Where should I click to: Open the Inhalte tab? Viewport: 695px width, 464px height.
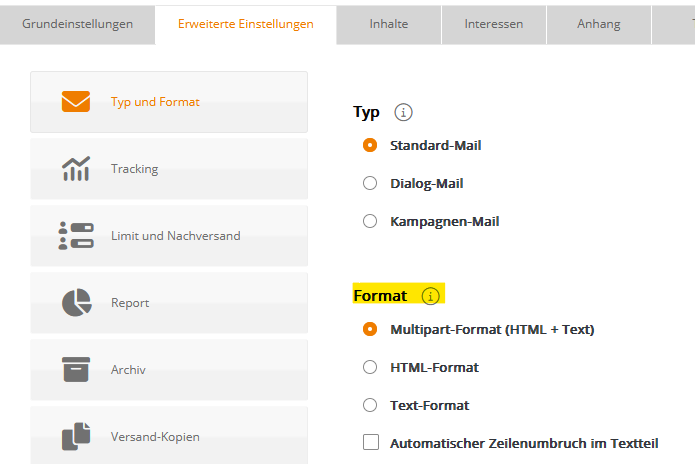[389, 25]
